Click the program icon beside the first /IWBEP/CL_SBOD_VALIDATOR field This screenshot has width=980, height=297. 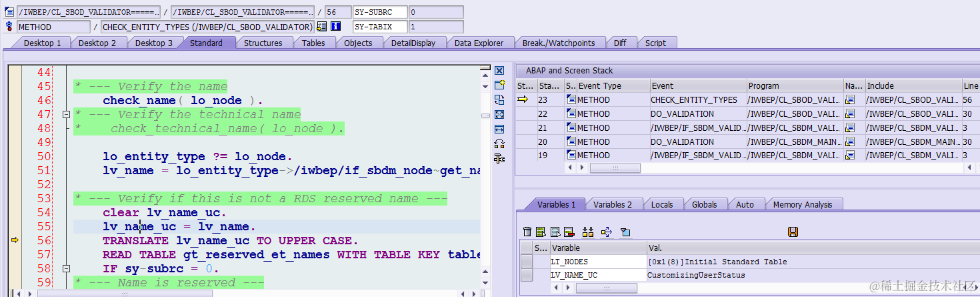(x=9, y=12)
